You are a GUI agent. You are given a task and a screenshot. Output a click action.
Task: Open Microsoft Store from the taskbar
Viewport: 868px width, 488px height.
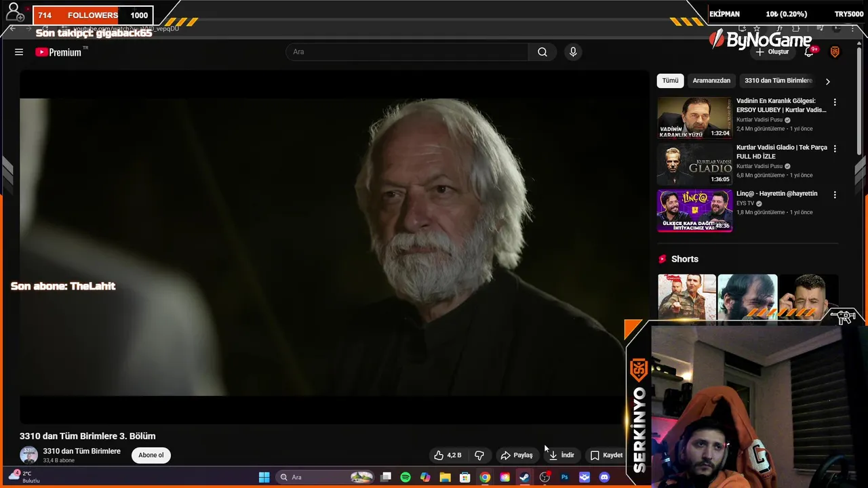pos(465,477)
